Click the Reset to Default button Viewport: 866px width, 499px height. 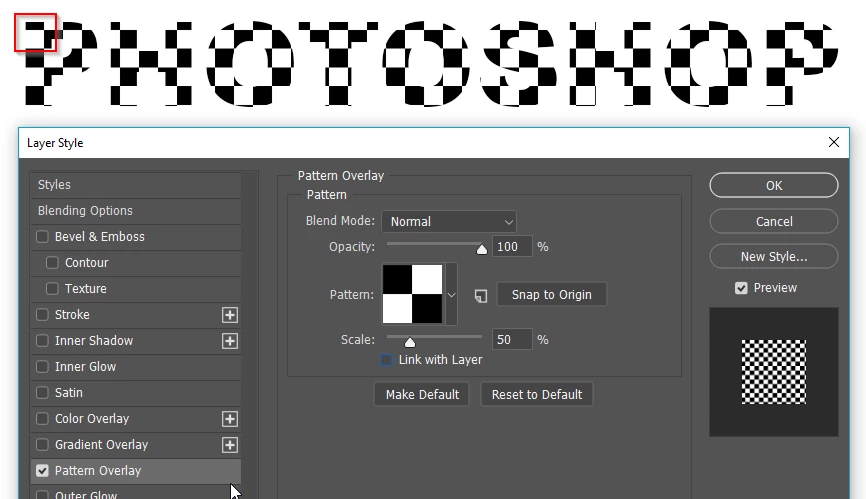[x=537, y=395]
